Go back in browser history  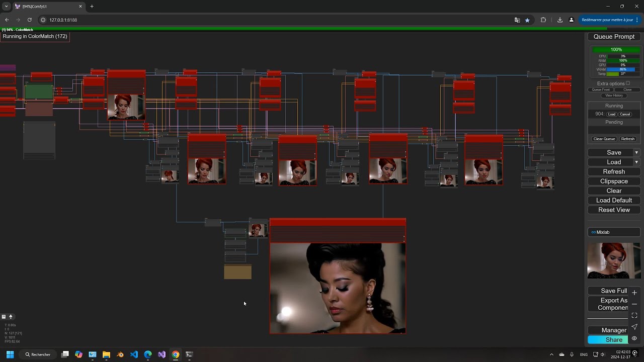(7, 20)
